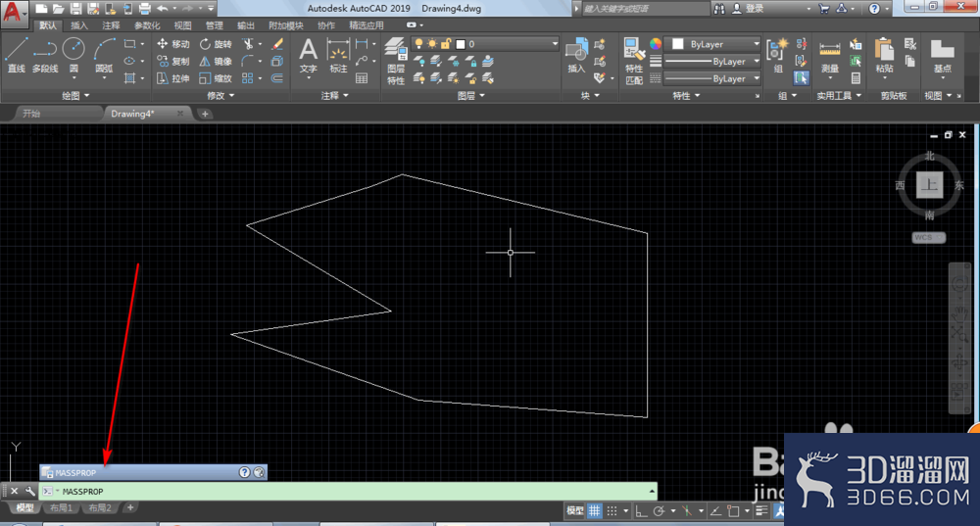The image size is (980, 526).
Task: Toggle polar tracking in status bar
Action: coord(659,511)
